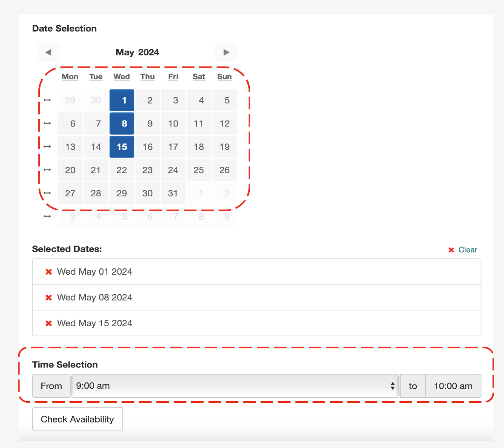Pick May 12 date cell
The image size is (504, 448).
pos(225,123)
